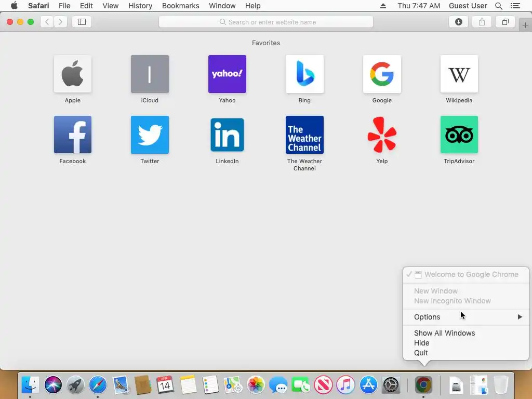This screenshot has height=399, width=532.
Task: Open Maps from the Dock
Action: tap(233, 385)
